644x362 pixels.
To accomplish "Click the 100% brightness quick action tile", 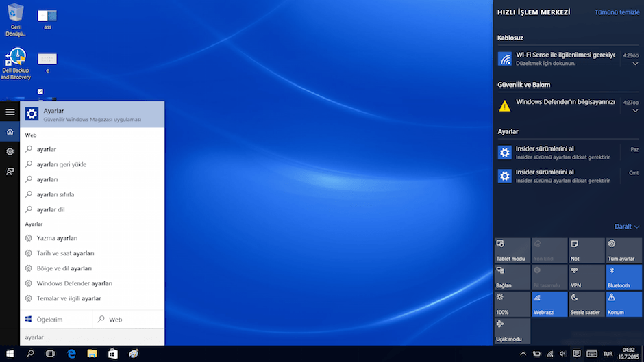I will pos(512,304).
